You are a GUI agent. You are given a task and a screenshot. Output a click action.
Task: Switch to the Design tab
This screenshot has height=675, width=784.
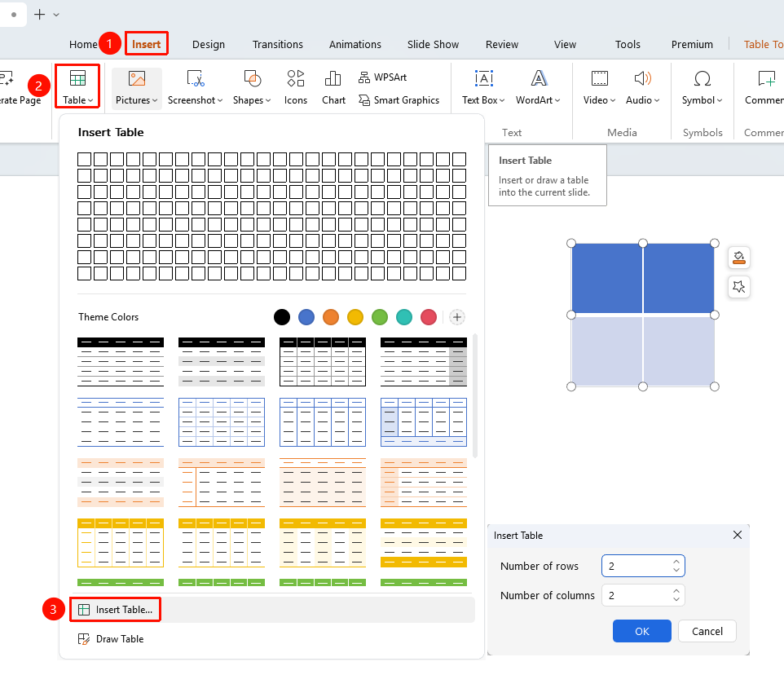coord(209,45)
